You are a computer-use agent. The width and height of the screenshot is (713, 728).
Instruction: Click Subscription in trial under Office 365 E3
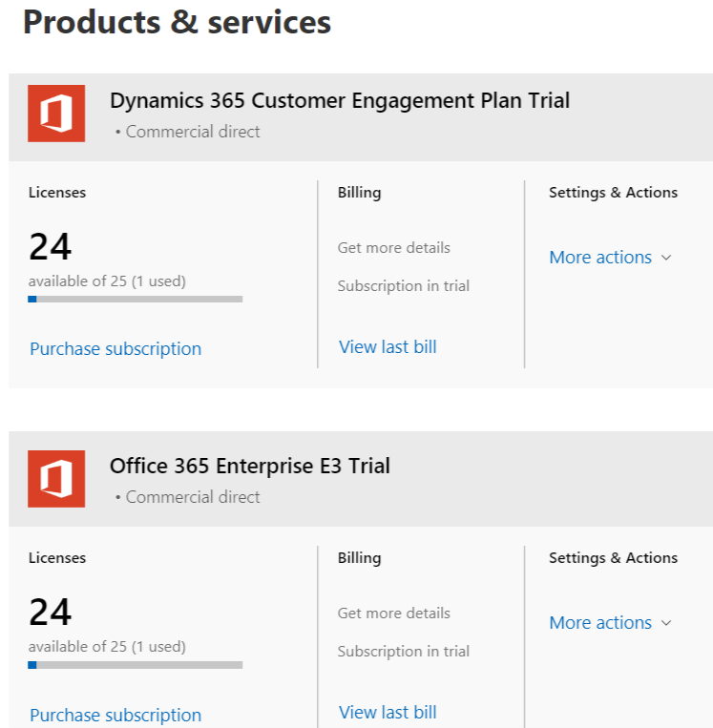(x=403, y=652)
